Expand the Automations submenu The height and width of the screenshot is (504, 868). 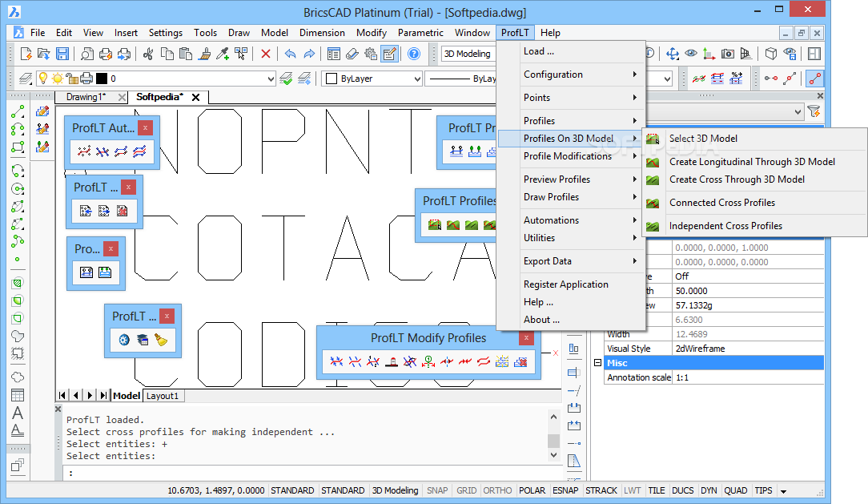(572, 220)
